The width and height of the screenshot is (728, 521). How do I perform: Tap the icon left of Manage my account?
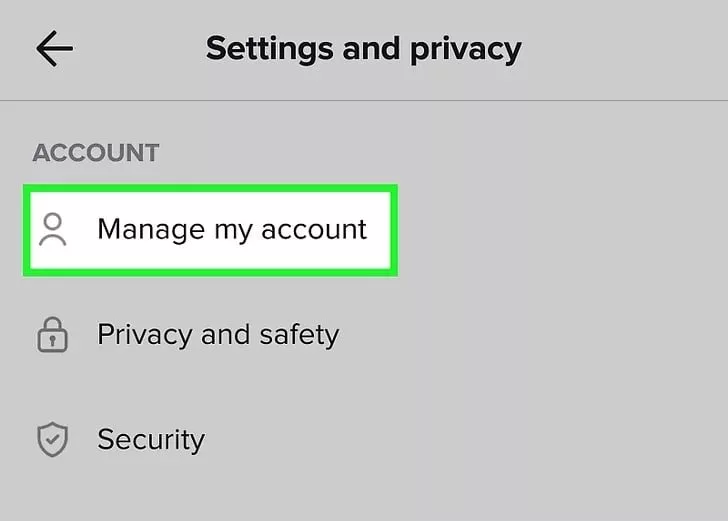point(52,230)
